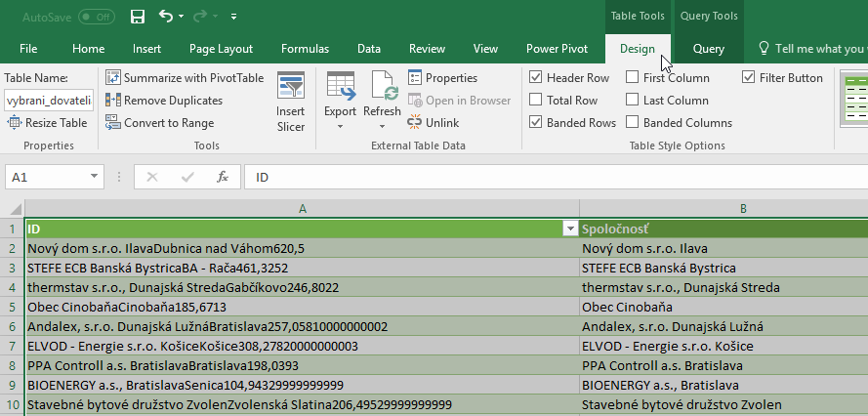The height and width of the screenshot is (416, 868).
Task: Switch to the Power Pivot tab
Action: 557,49
